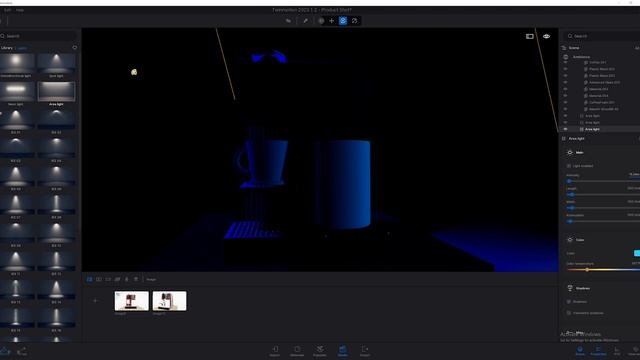The image size is (640, 360).
Task: Click the Shadows section icon
Action: 570,288
